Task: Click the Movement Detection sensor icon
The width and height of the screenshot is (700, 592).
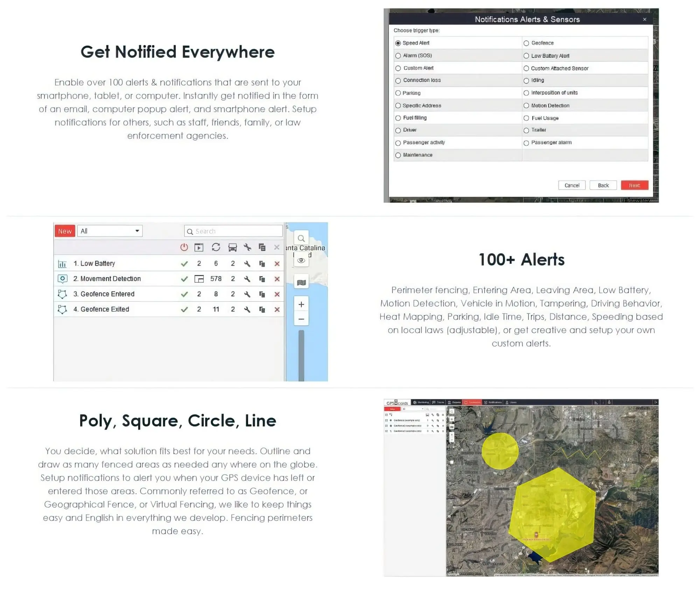Action: [63, 278]
